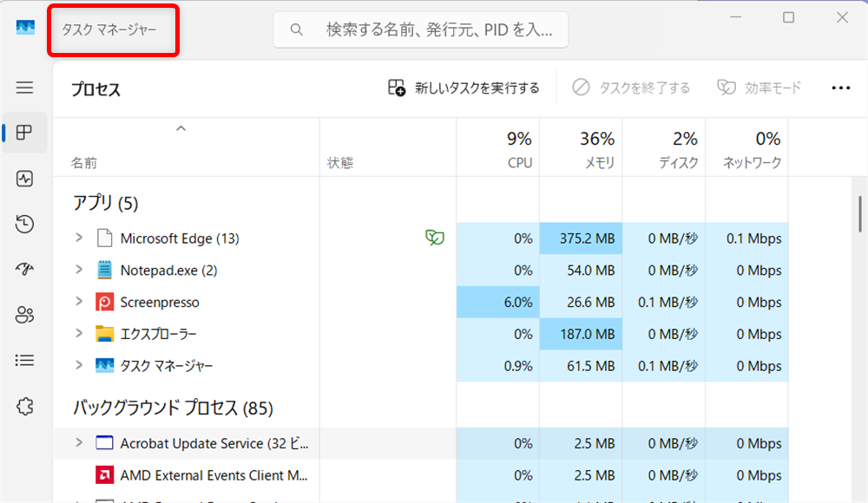Open the App history view
Image resolution: width=868 pixels, height=503 pixels.
(24, 224)
